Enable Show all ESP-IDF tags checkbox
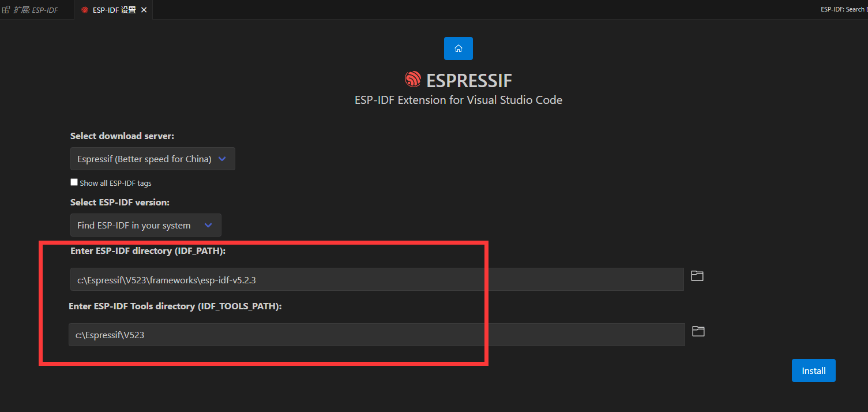 point(74,182)
